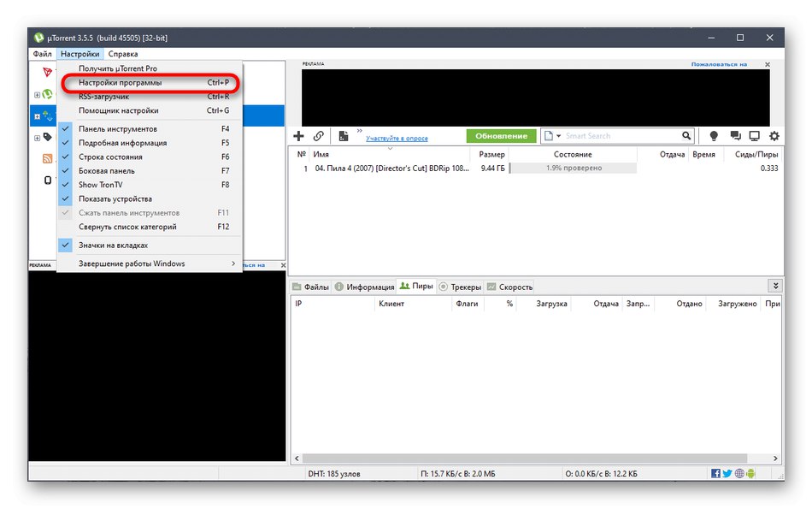Image resolution: width=812 pixels, height=509 pixels.
Task: Select Помощник настройки menu item
Action: click(149, 110)
